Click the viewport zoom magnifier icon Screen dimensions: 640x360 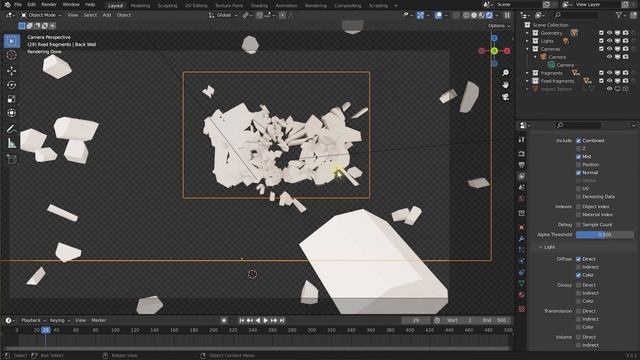pyautogui.click(x=505, y=73)
